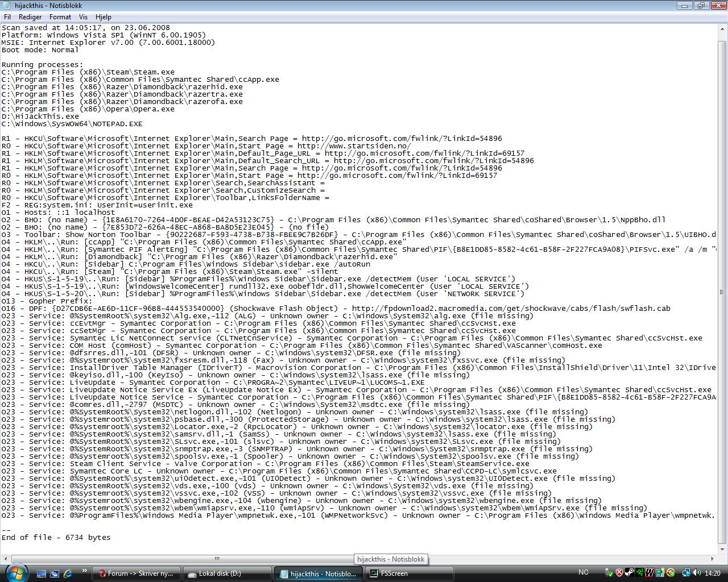Image resolution: width=728 pixels, height=582 pixels.
Task: Click the Show Desktop quick launch icon
Action: (41, 573)
